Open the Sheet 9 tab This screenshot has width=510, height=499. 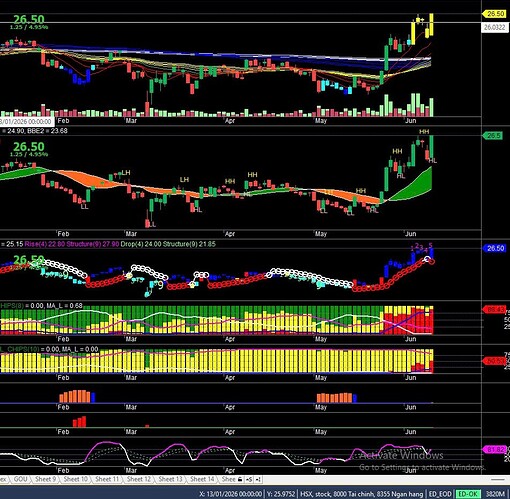coord(45,479)
